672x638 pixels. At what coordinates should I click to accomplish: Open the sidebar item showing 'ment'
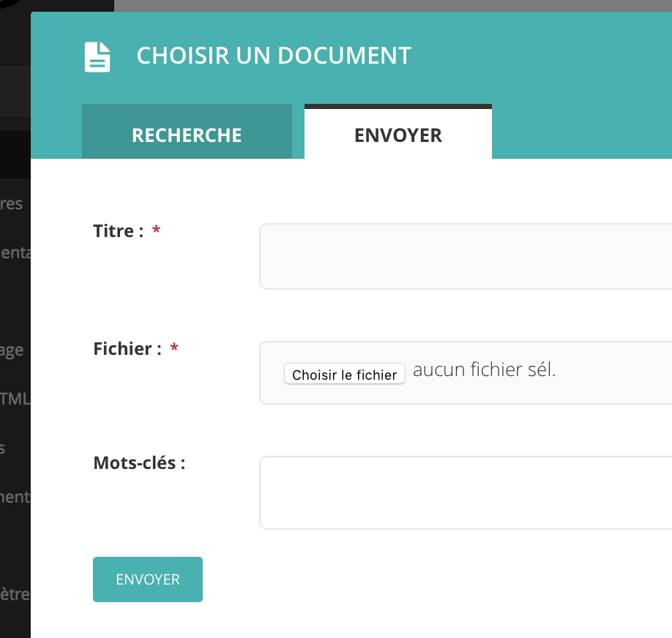point(15,497)
